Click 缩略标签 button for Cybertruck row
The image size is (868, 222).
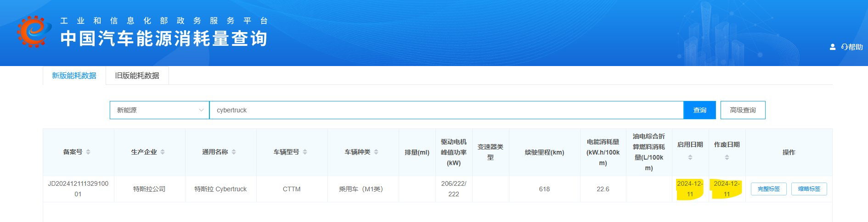809,189
